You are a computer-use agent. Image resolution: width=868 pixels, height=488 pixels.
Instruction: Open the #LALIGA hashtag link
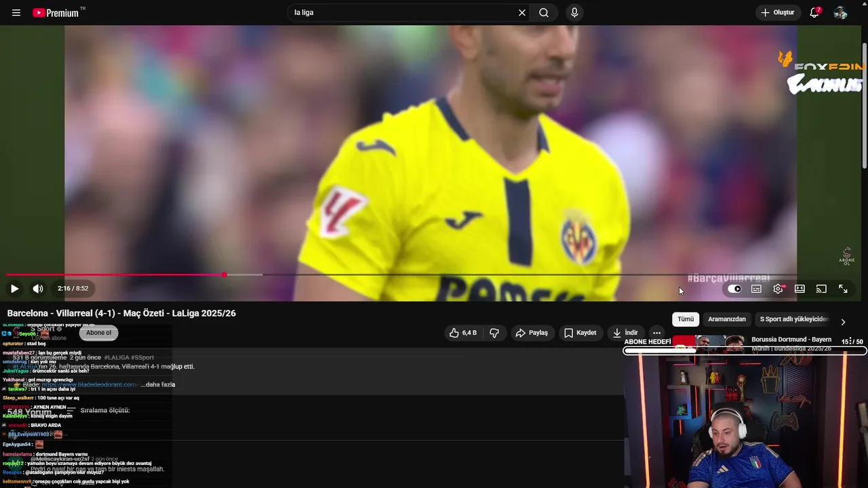pyautogui.click(x=116, y=357)
